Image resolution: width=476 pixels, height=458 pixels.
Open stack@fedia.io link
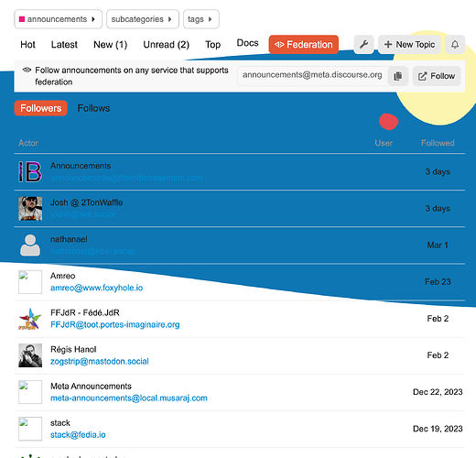coord(78,435)
